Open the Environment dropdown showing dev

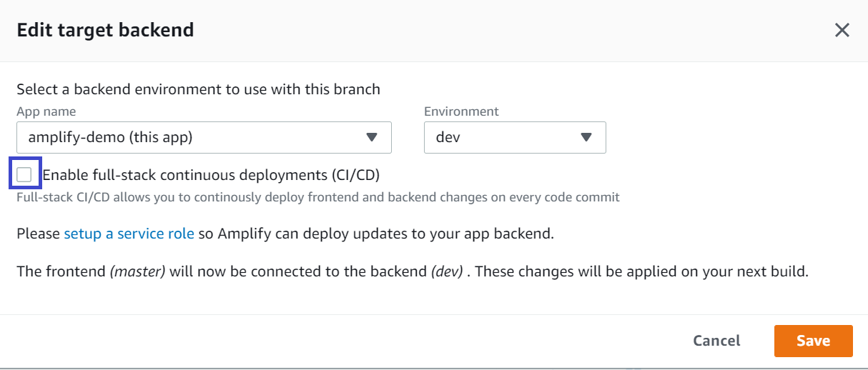click(515, 137)
